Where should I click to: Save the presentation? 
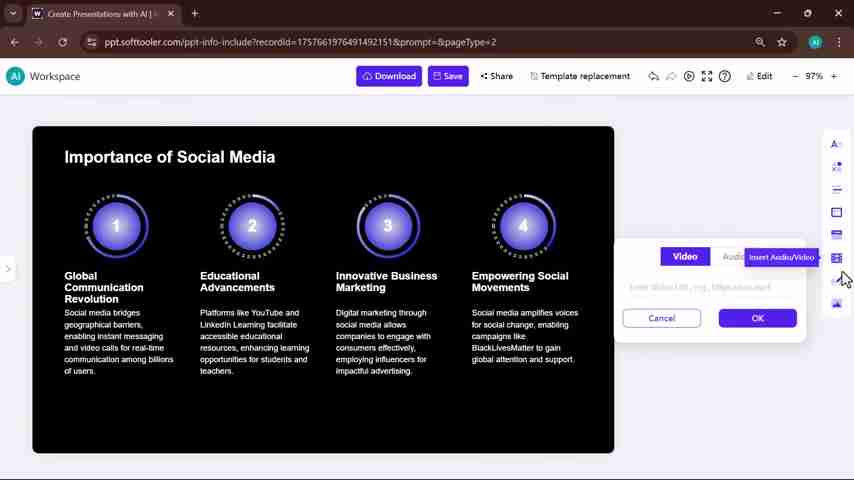point(447,76)
